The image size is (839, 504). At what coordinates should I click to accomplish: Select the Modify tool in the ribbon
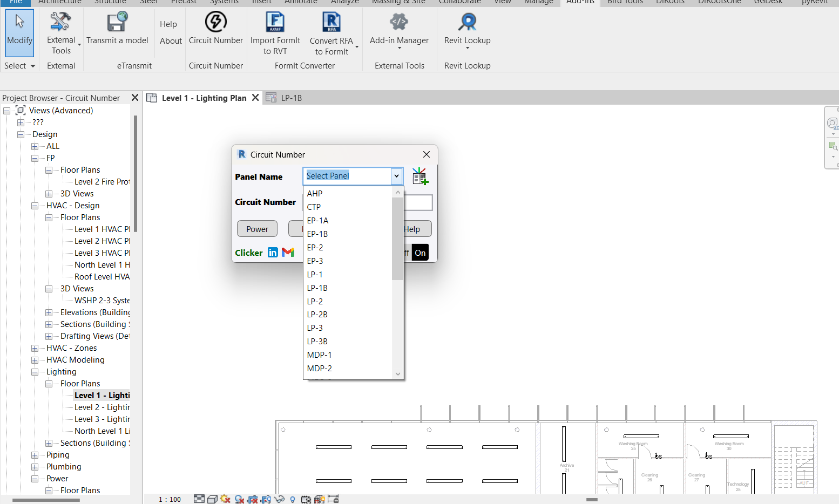19,32
